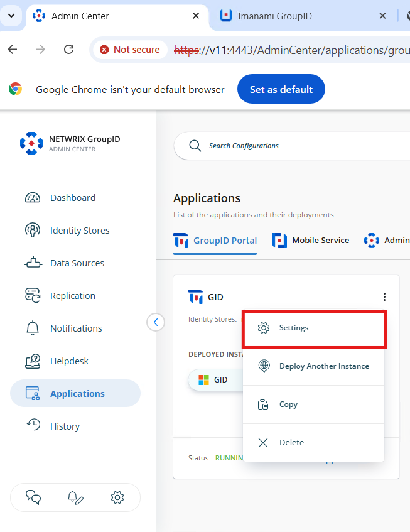The height and width of the screenshot is (532, 410).
Task: Open the browser tab search dropdown
Action: pyautogui.click(x=11, y=16)
